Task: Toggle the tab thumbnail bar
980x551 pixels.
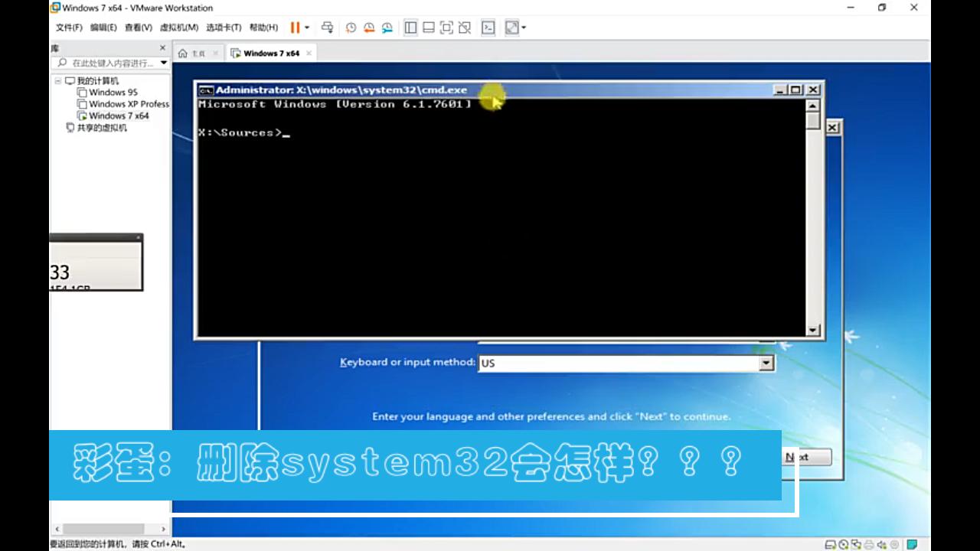Action: click(x=429, y=28)
